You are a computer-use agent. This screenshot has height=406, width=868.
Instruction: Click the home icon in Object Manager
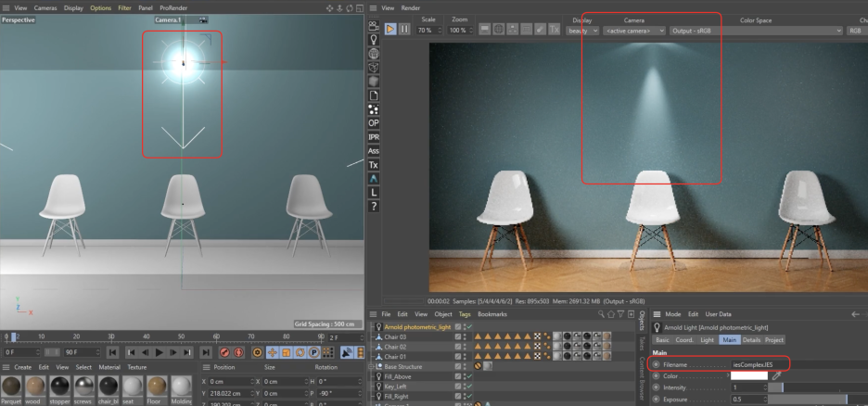point(610,314)
